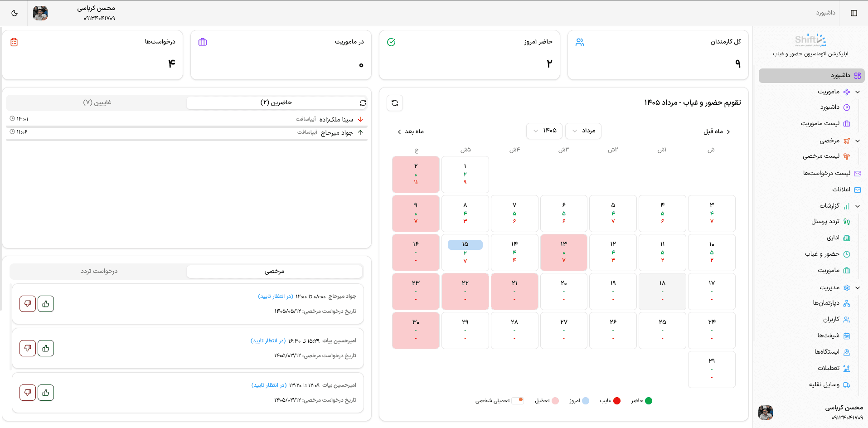The height and width of the screenshot is (428, 868).
Task: Open تردد پرسنل report
Action: [x=830, y=221]
